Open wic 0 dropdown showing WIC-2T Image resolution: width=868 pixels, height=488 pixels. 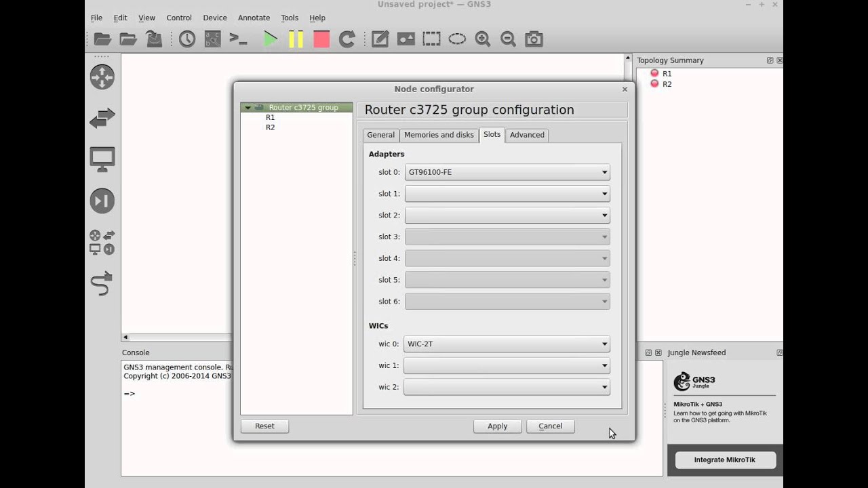[507, 344]
